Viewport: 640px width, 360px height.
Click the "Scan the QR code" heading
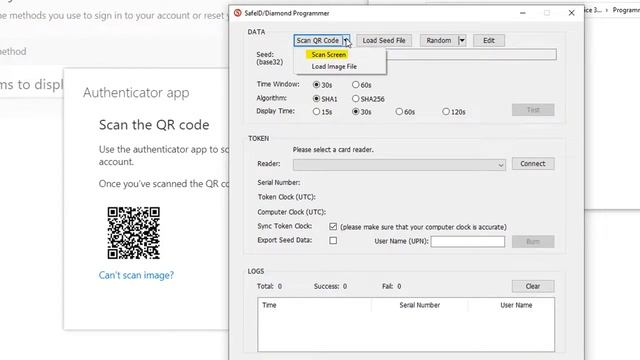pos(154,125)
